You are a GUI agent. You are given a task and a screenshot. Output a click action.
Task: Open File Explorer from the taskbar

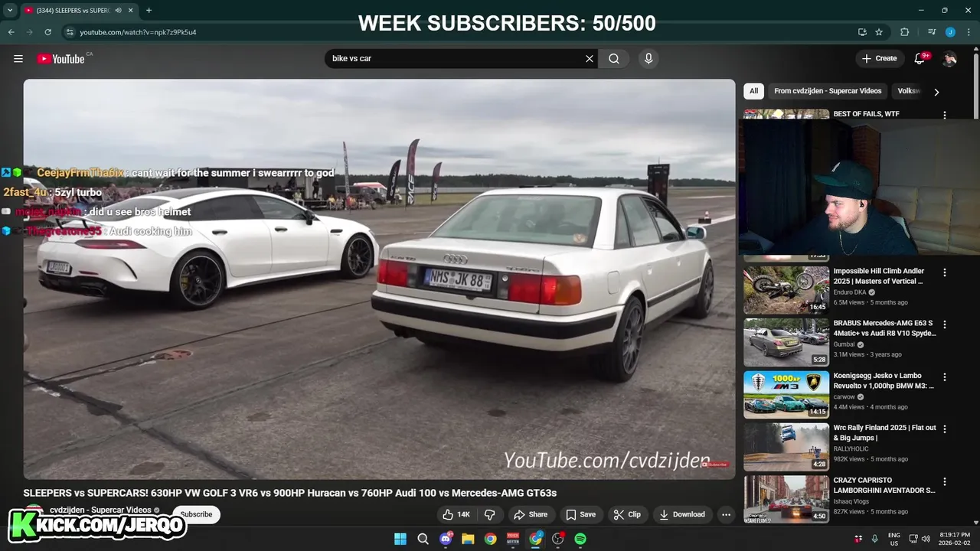[468, 539]
